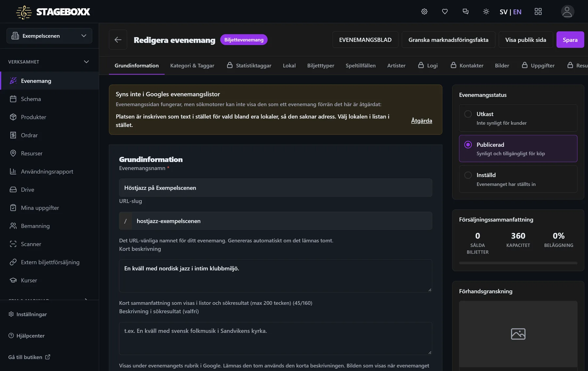Open the settings gear icon in top bar

click(x=424, y=12)
